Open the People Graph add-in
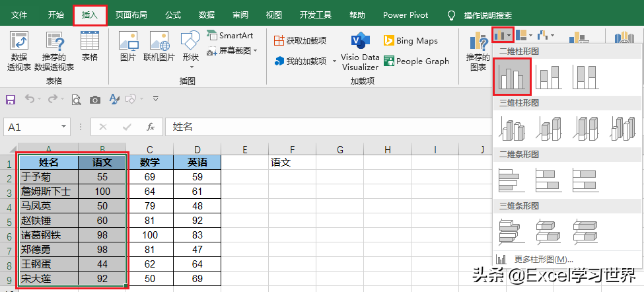644x292 pixels. pos(417,61)
